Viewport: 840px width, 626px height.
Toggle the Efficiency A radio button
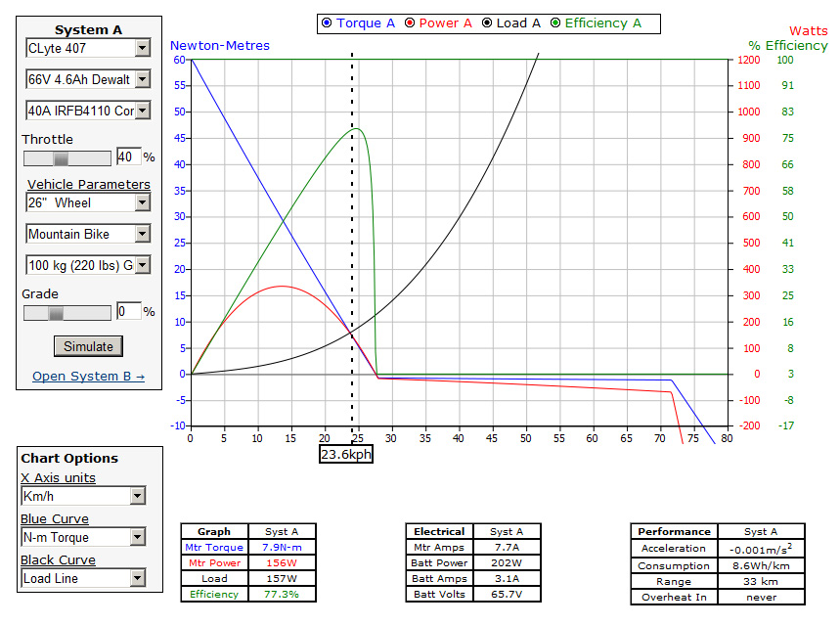[x=556, y=23]
